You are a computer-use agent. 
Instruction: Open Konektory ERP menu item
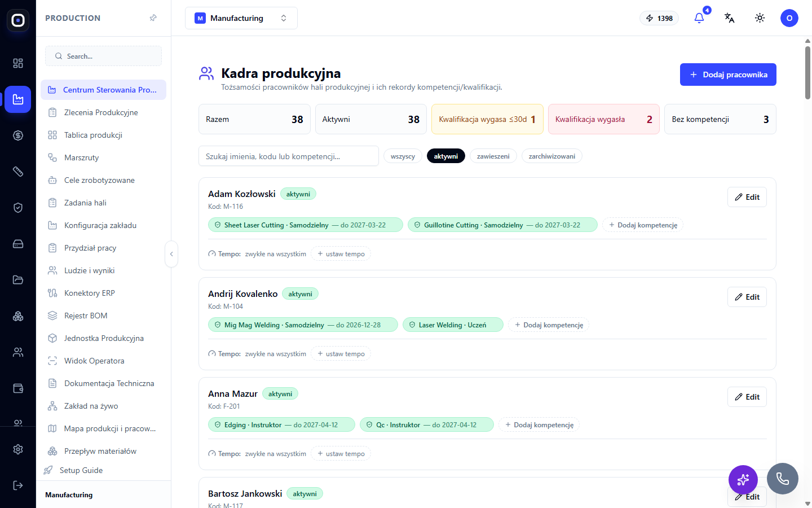[x=103, y=293]
